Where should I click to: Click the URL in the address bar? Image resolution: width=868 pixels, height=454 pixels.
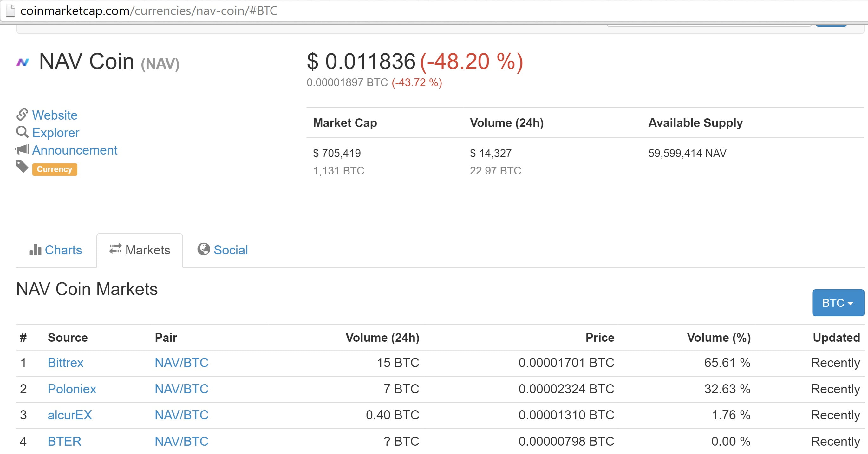point(149,11)
